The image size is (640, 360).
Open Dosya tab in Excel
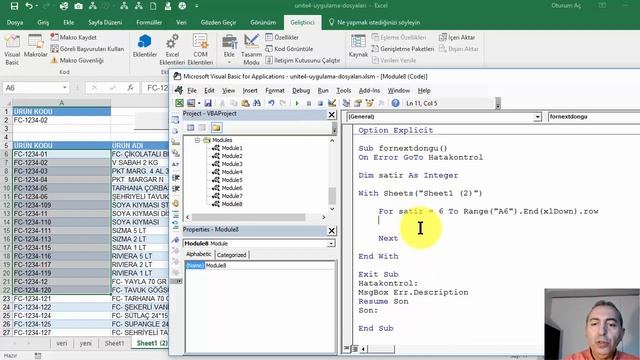(15, 22)
